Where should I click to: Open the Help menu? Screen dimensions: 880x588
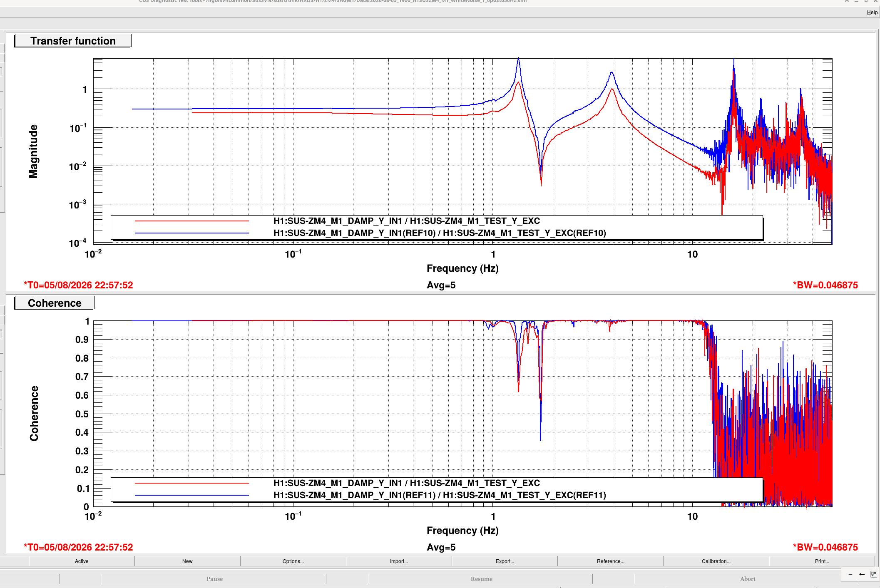click(x=872, y=12)
